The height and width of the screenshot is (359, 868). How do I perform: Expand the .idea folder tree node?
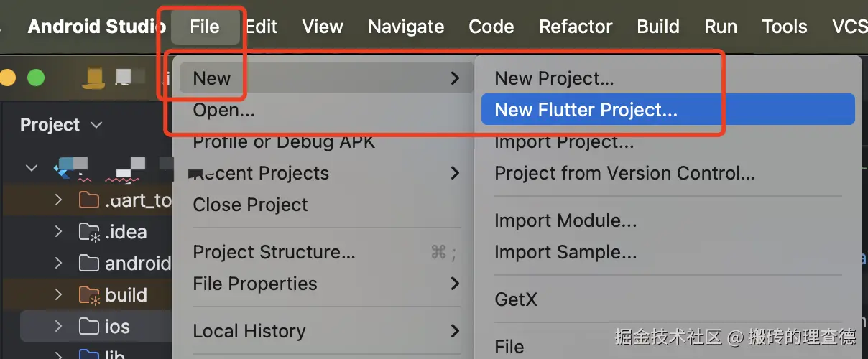point(59,232)
